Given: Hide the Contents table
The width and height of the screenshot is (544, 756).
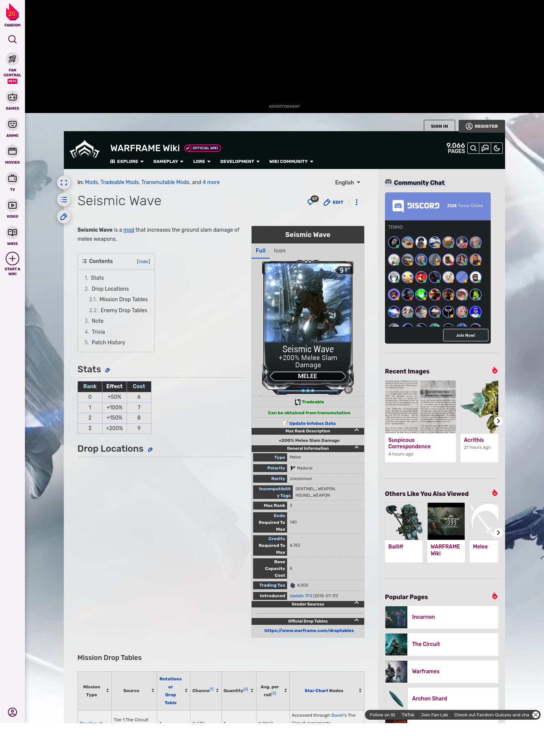Looking at the screenshot, I should point(143,262).
